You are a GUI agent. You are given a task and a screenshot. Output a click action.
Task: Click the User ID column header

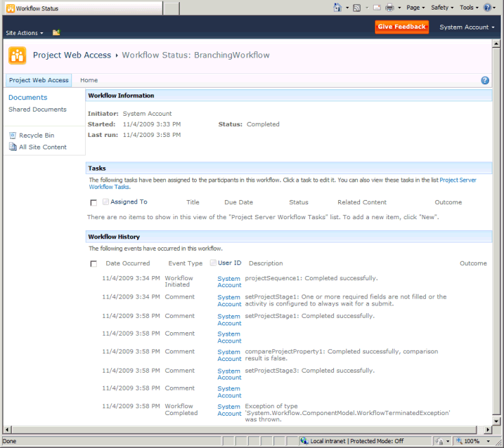point(230,262)
